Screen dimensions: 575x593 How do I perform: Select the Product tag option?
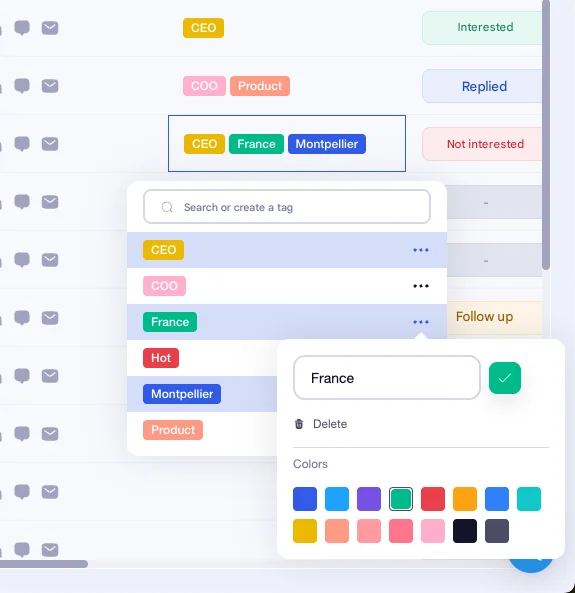tap(173, 430)
